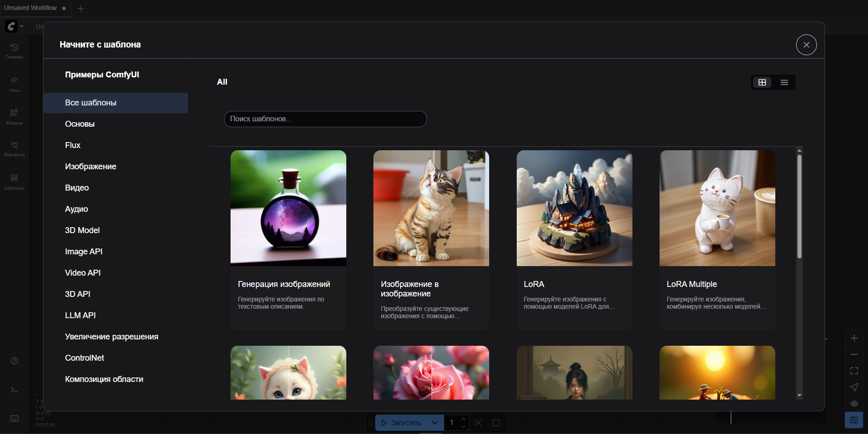Select the Video API category
This screenshot has height=434, width=868.
[116, 273]
